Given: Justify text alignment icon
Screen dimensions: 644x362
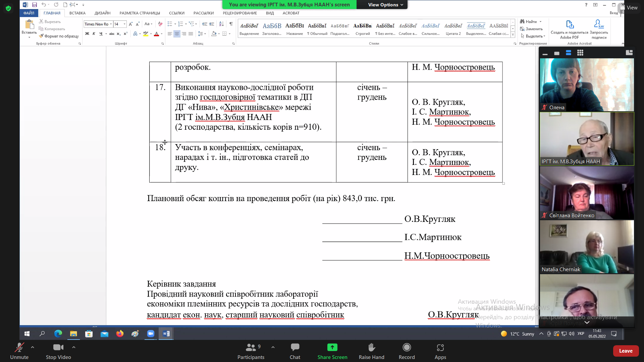Looking at the screenshot, I should (191, 34).
